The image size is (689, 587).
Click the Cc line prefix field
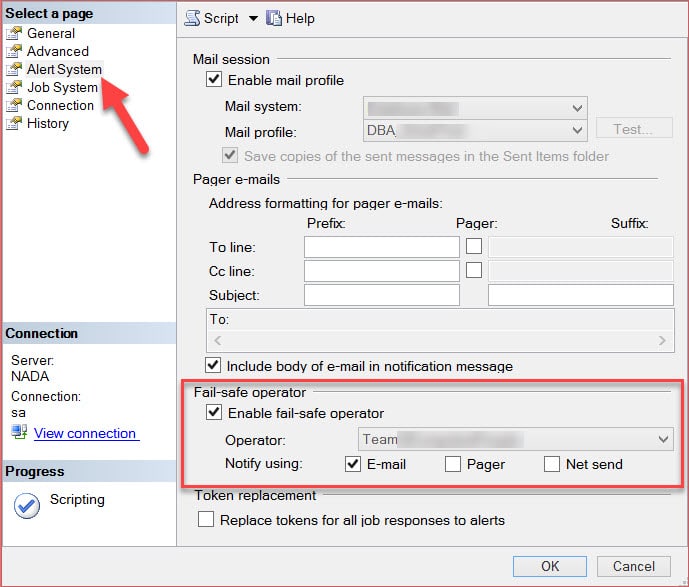pos(381,271)
